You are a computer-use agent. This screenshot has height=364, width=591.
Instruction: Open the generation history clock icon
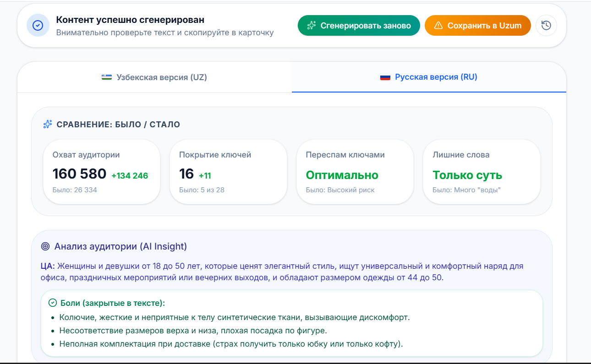click(546, 26)
